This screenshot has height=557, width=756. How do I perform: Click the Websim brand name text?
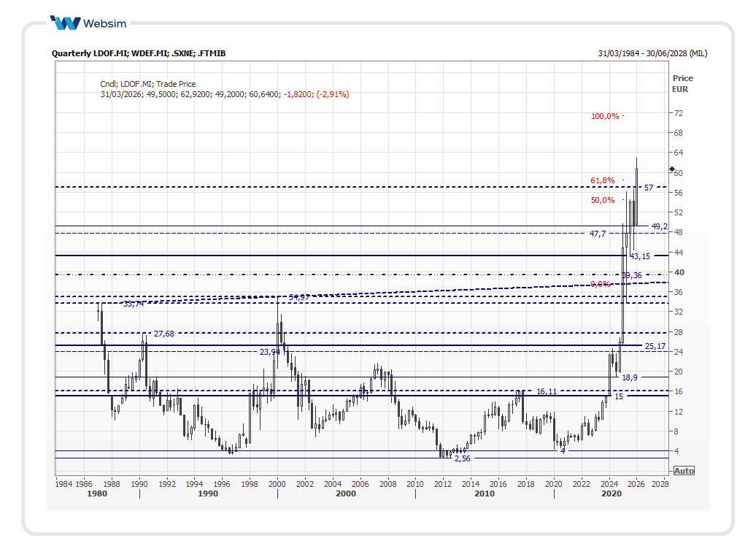click(x=105, y=23)
